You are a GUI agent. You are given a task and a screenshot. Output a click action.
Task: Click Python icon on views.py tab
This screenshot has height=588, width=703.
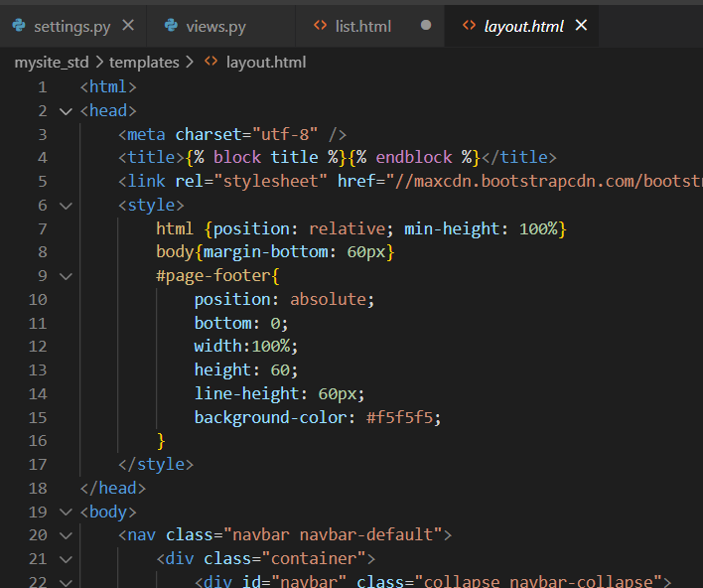click(171, 26)
